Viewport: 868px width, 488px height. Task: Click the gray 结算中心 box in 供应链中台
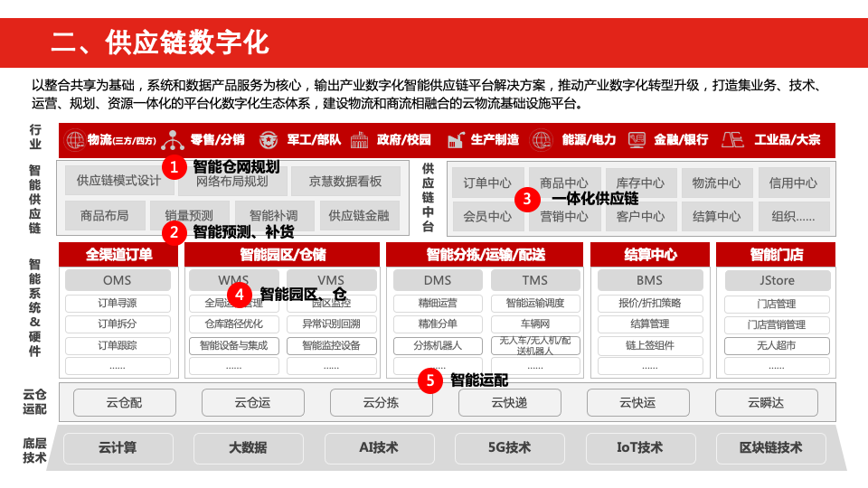(716, 216)
